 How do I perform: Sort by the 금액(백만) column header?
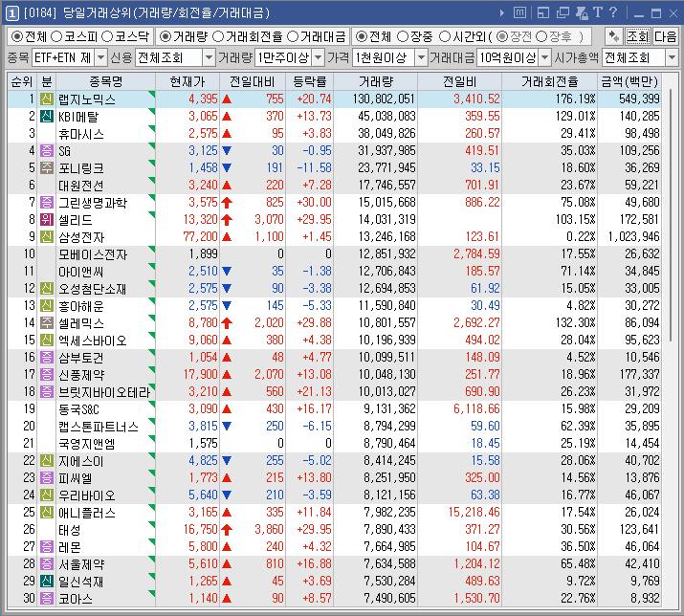point(629,81)
